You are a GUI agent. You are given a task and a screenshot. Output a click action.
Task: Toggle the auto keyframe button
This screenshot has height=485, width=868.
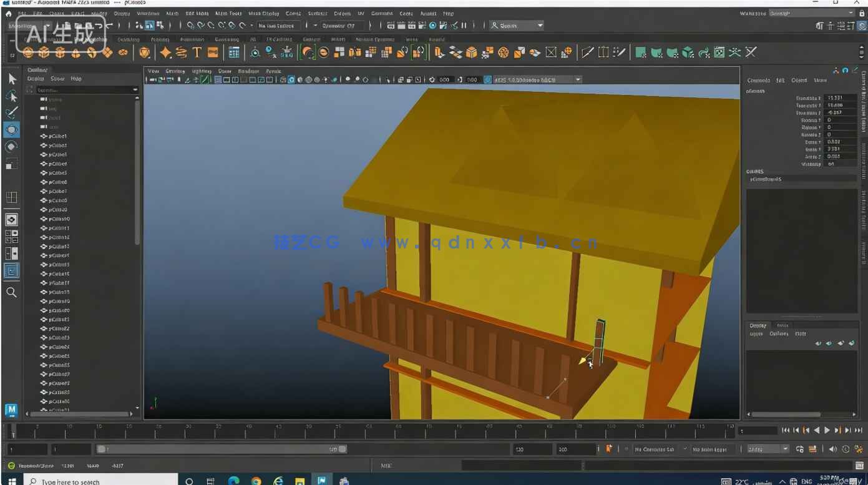(609, 449)
